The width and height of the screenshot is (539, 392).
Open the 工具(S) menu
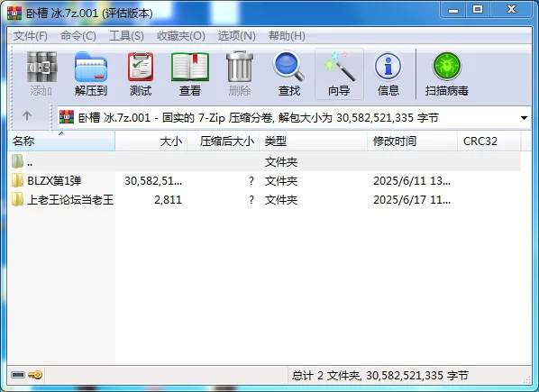coord(126,36)
